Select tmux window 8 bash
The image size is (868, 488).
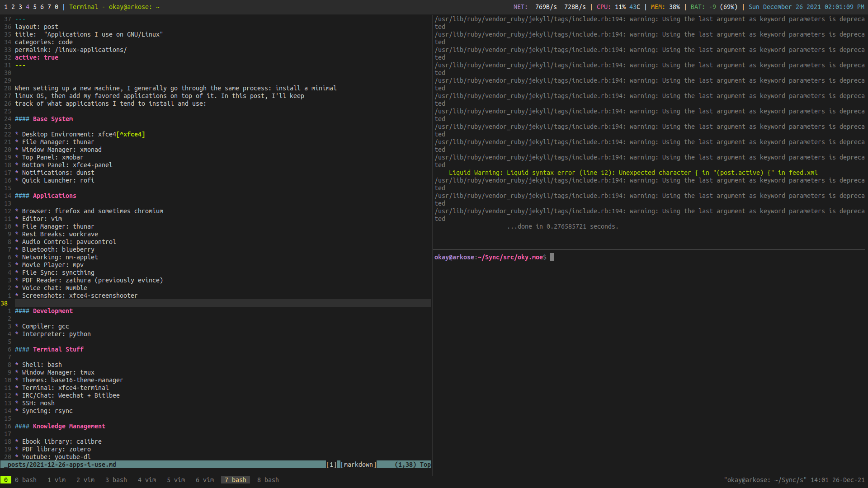click(268, 480)
